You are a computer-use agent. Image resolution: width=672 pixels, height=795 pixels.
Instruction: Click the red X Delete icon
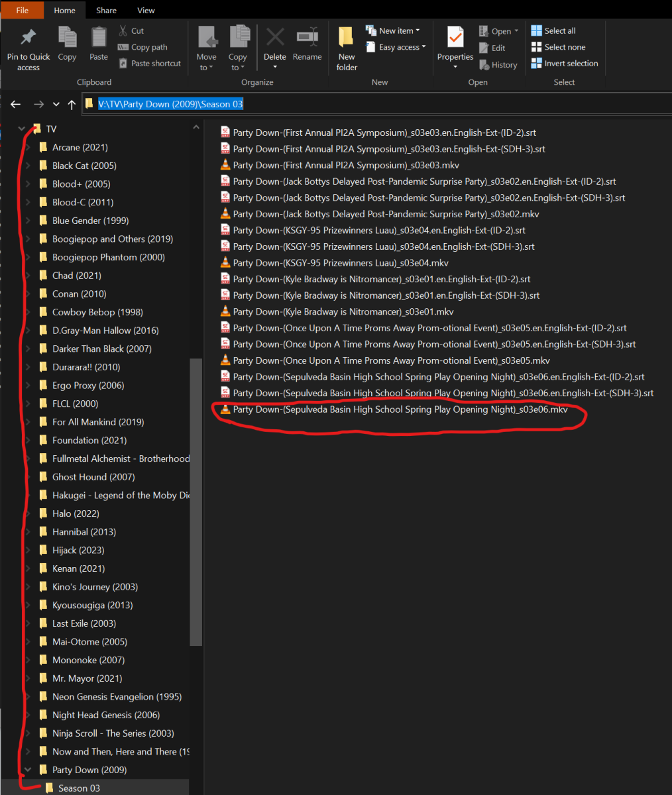(274, 38)
